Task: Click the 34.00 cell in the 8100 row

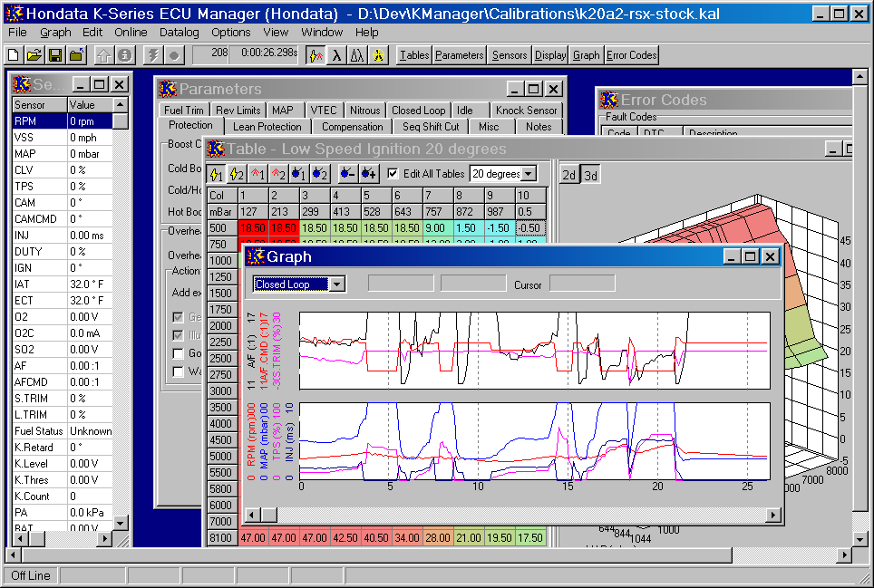Action: (407, 537)
